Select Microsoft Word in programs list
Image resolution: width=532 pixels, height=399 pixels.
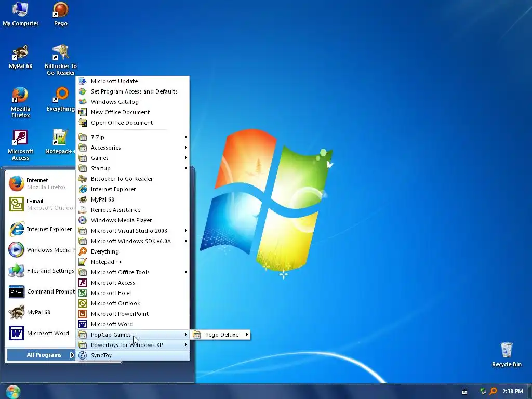[x=132, y=324]
